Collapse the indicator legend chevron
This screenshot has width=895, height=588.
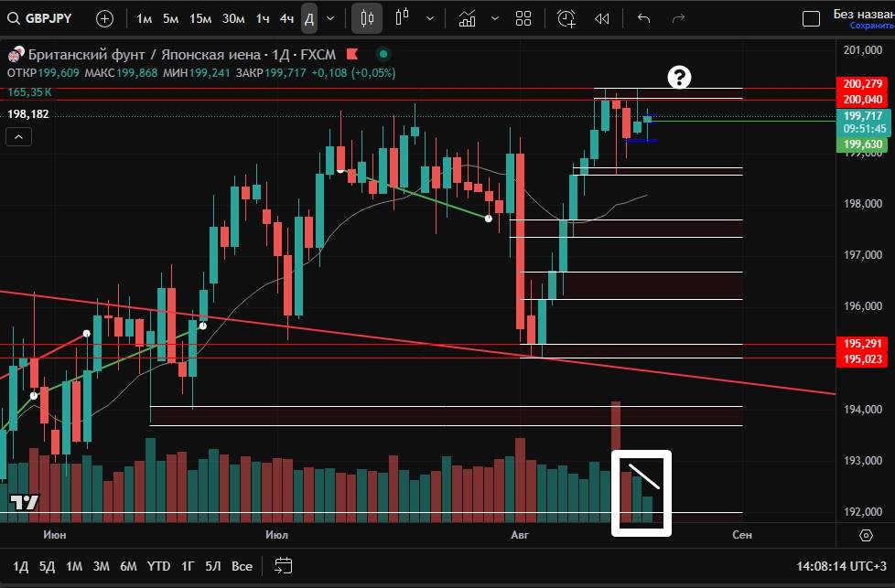click(19, 136)
